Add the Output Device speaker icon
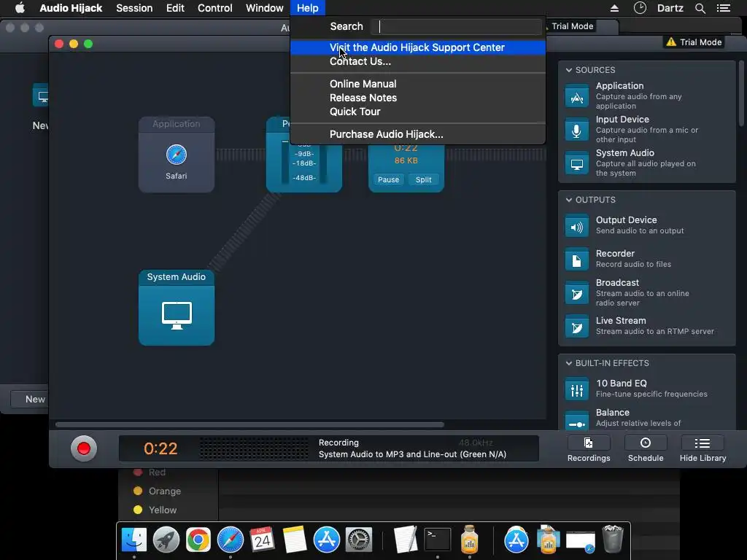Viewport: 747px width, 560px height. [576, 227]
